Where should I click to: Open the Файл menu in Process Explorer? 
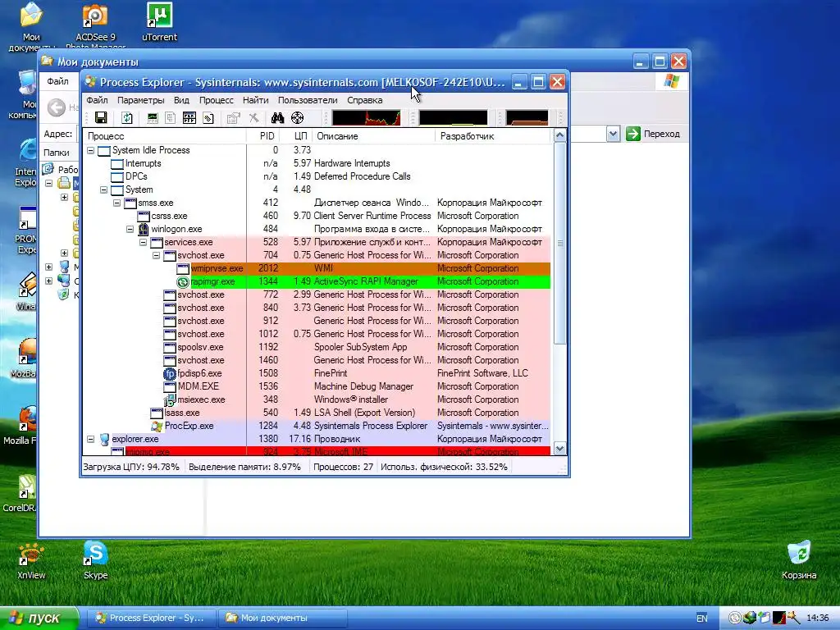click(97, 100)
